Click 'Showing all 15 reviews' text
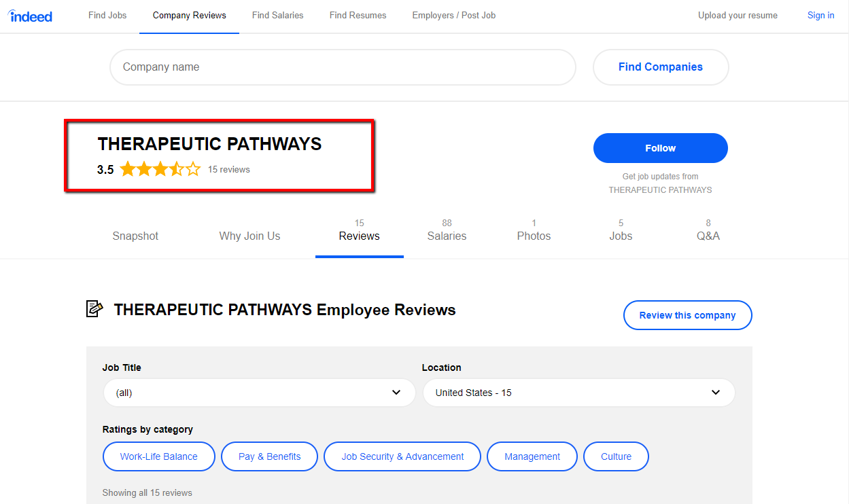 coord(148,492)
